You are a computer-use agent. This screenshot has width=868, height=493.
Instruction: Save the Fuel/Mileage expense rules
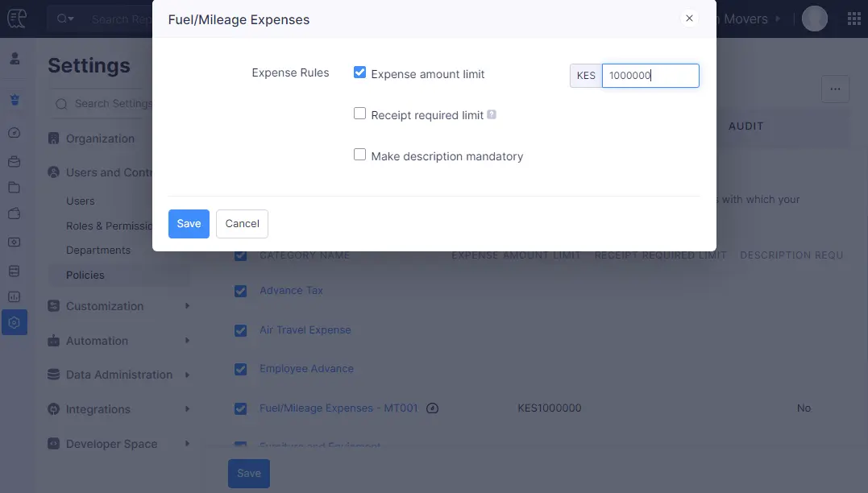188,223
